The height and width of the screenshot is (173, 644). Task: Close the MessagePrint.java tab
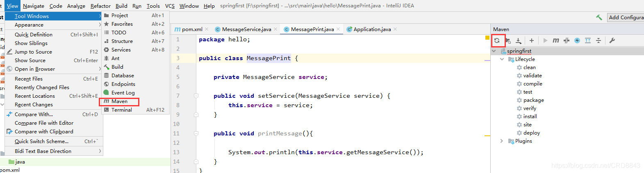[338, 29]
